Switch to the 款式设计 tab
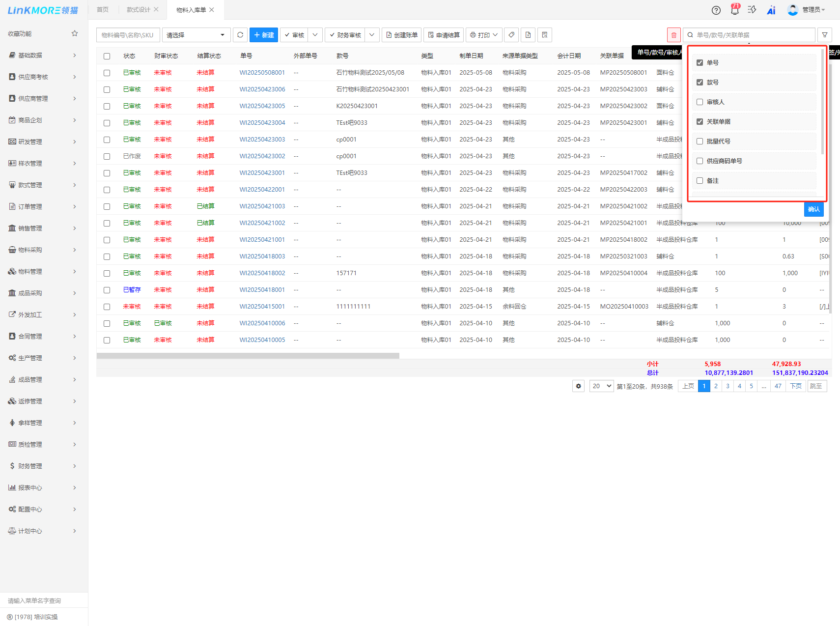Screen dimensions: 840x626 139,10
